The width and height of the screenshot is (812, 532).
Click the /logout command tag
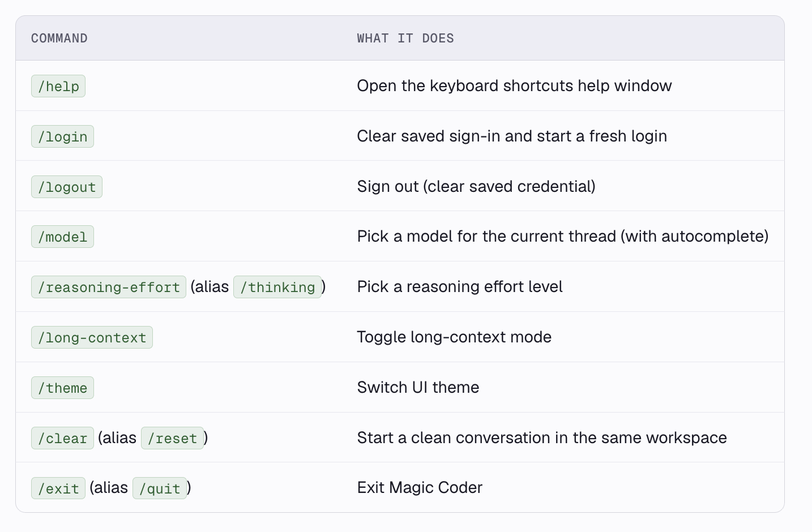[x=67, y=187]
